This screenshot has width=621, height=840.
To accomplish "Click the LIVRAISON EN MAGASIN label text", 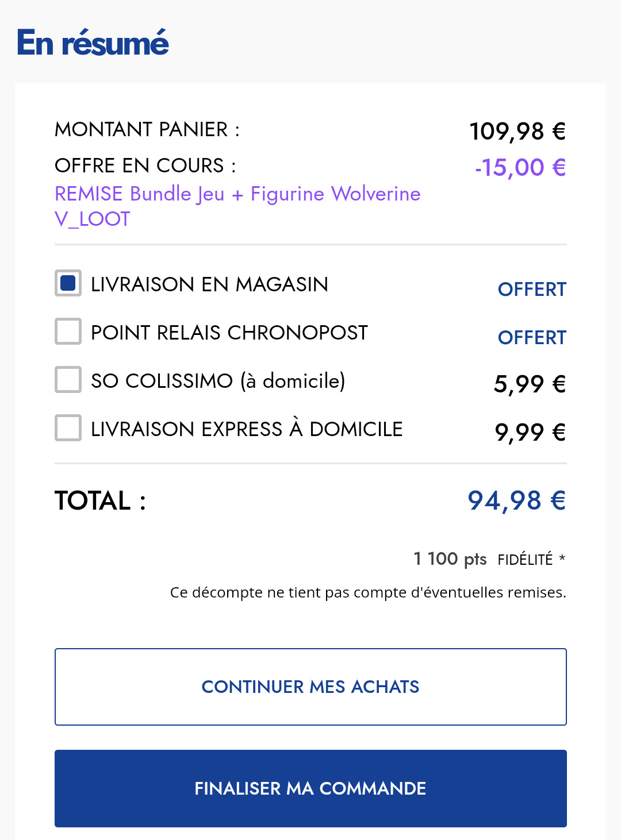I will (x=209, y=284).
